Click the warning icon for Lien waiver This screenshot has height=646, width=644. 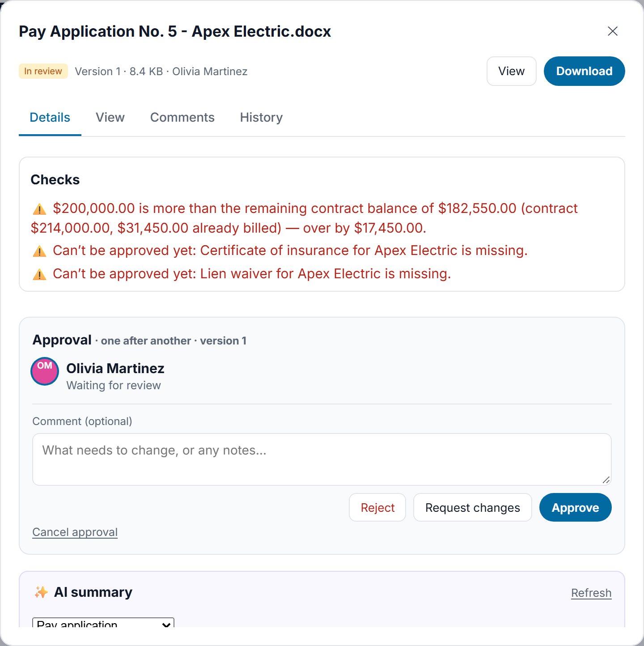[39, 274]
